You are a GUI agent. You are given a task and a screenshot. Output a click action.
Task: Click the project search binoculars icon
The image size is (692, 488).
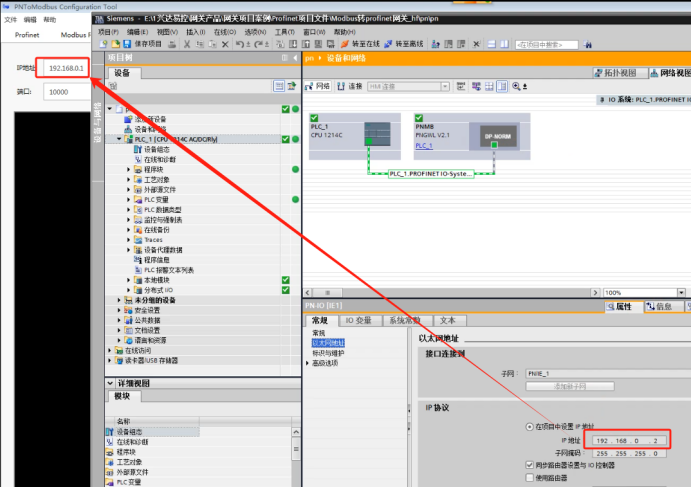tap(587, 44)
